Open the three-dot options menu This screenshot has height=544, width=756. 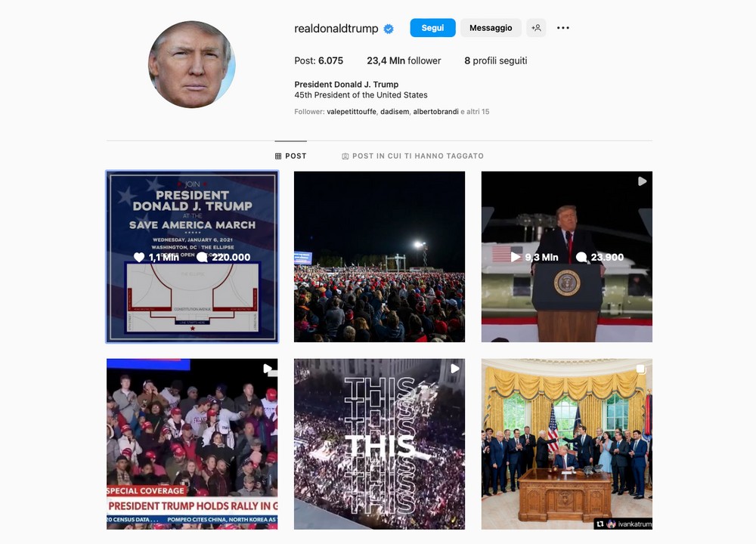coord(562,28)
